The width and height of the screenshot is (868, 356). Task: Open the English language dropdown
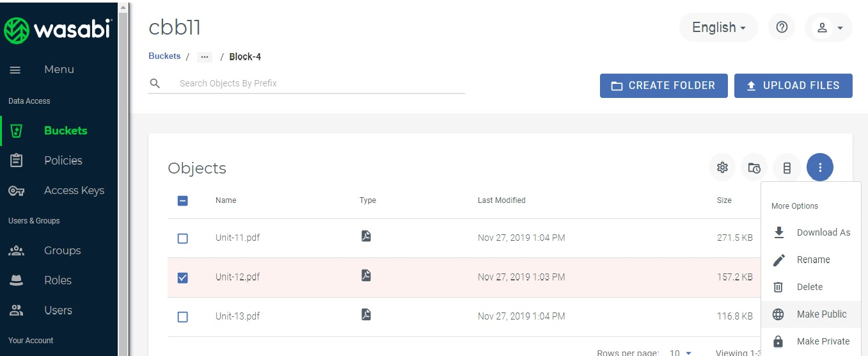pos(718,28)
